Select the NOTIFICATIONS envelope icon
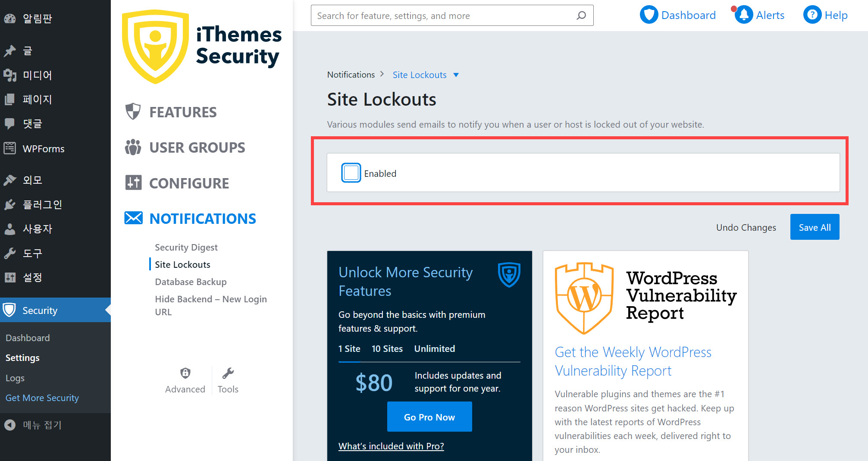Image resolution: width=868 pixels, height=461 pixels. [x=133, y=218]
